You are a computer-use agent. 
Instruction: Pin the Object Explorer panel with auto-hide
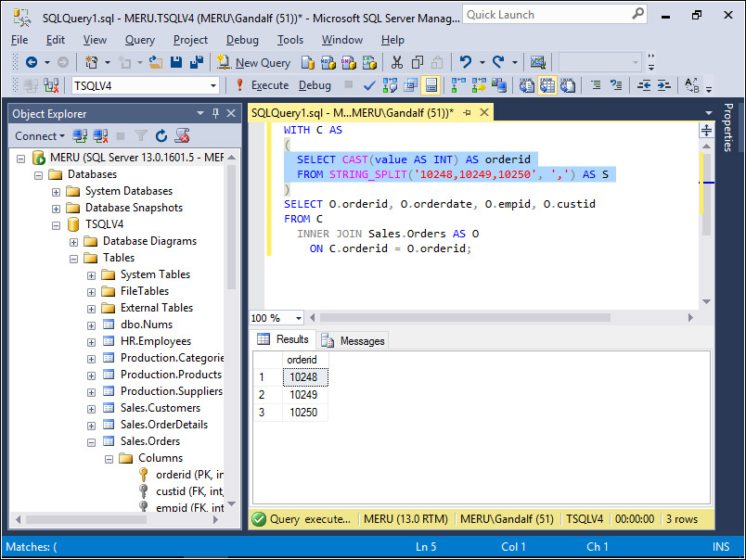[x=215, y=113]
